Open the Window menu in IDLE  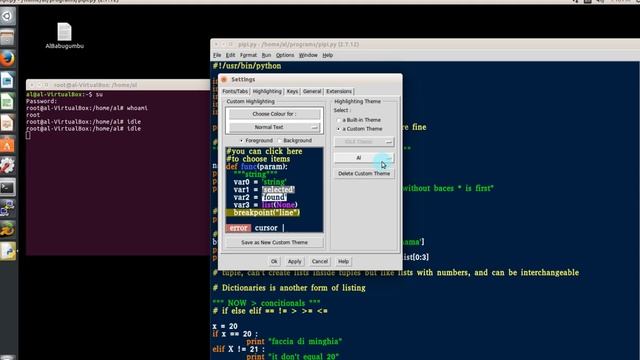point(308,55)
